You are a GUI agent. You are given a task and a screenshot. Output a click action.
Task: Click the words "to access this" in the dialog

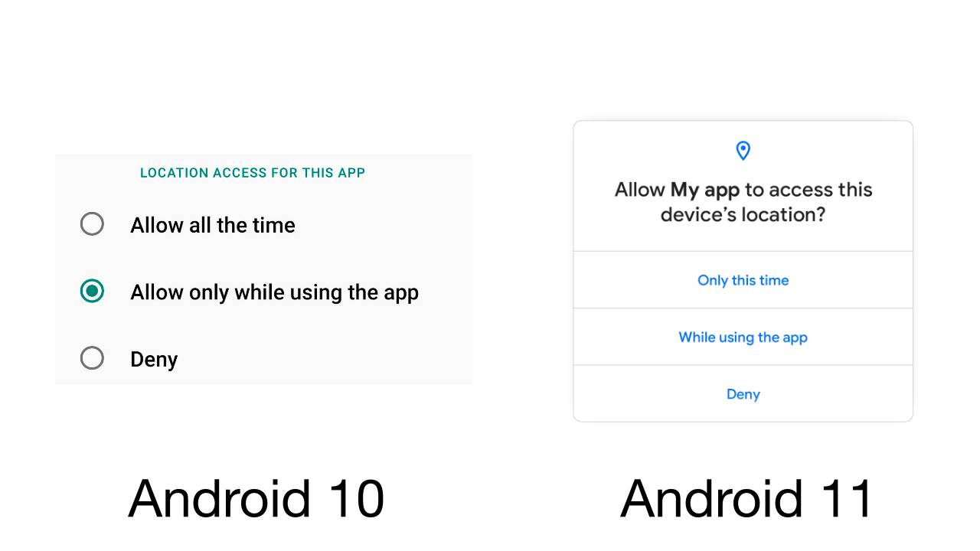(x=808, y=190)
